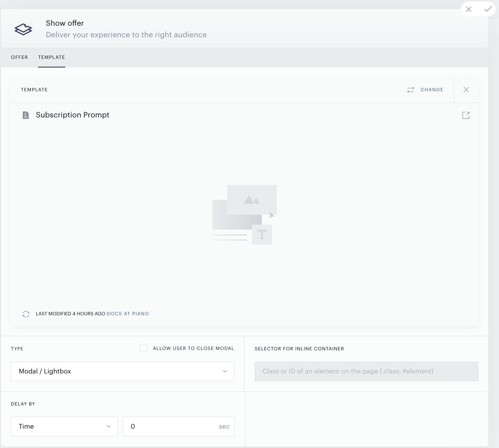Screen dimensions: 499x448
Task: Click the Subscription Prompt template name
Action: tap(73, 115)
